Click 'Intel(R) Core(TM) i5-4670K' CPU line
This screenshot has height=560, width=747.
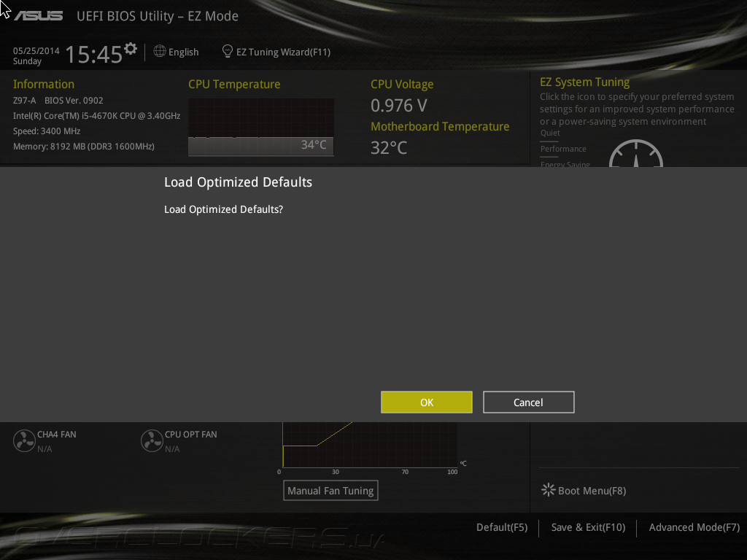[x=97, y=116]
